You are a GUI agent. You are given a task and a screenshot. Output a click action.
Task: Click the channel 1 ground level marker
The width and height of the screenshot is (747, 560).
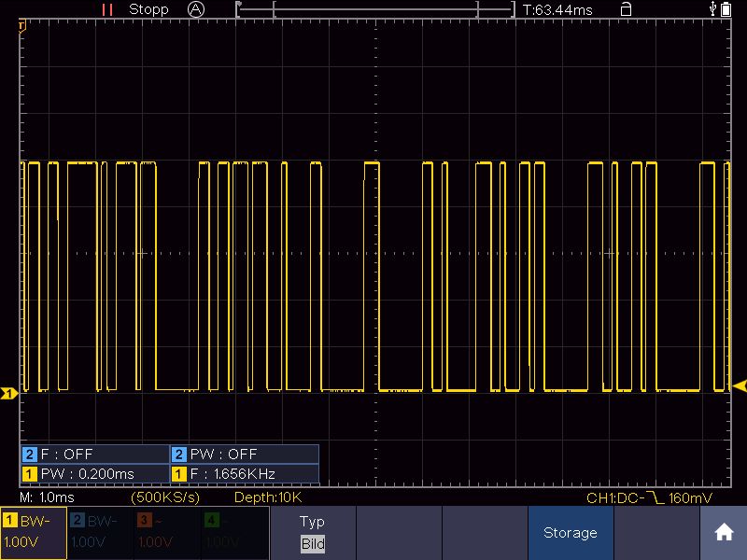9,393
